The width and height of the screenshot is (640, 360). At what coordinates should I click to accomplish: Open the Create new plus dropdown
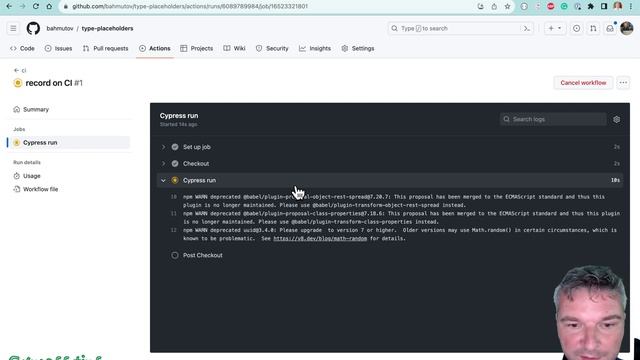click(x=555, y=28)
